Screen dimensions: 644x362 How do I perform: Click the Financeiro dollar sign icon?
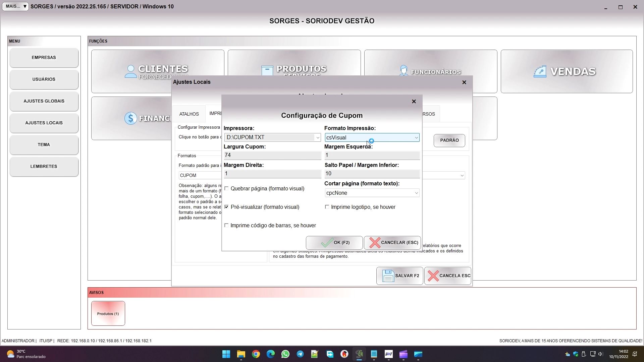[130, 118]
